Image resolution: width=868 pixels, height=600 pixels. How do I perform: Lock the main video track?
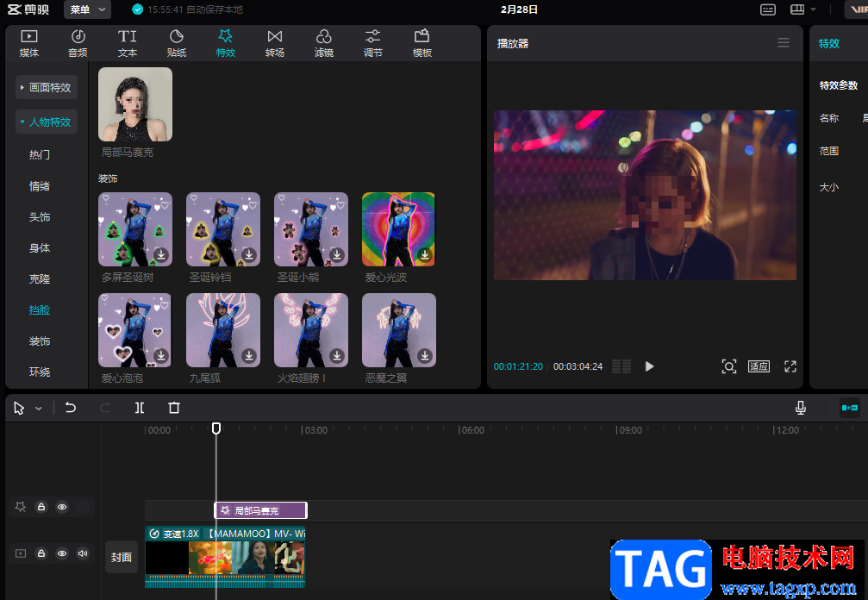click(41, 553)
